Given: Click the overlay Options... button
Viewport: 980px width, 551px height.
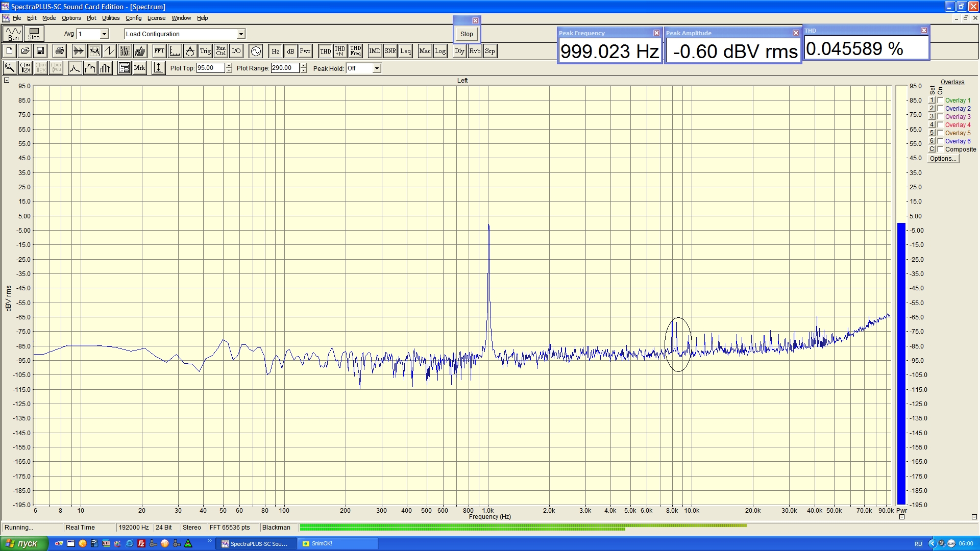Looking at the screenshot, I should 943,159.
